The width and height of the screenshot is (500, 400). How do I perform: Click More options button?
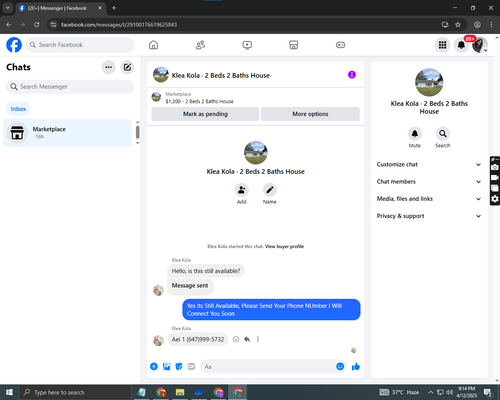pyautogui.click(x=310, y=114)
